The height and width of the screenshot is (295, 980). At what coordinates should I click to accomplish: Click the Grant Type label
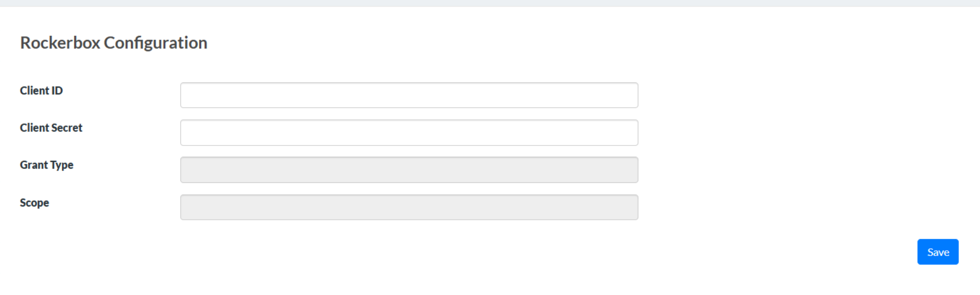[x=47, y=165]
